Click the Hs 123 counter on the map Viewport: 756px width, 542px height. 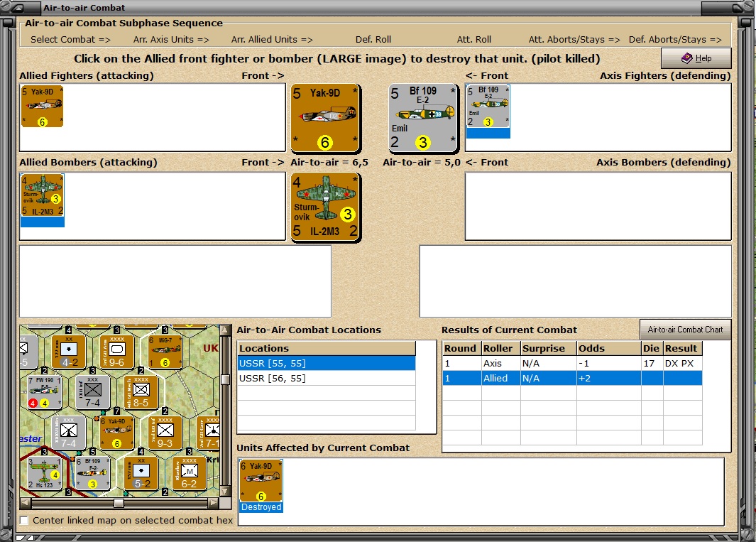pos(44,474)
